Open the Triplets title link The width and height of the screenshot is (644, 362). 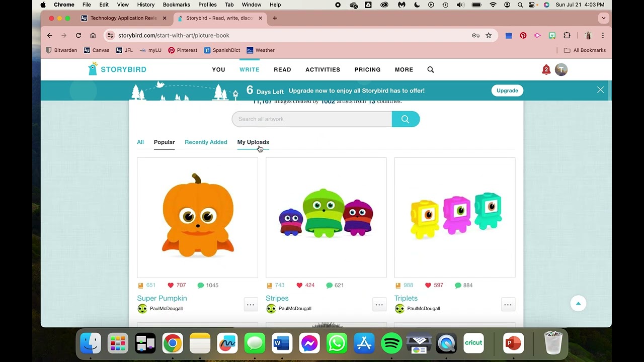tap(406, 298)
